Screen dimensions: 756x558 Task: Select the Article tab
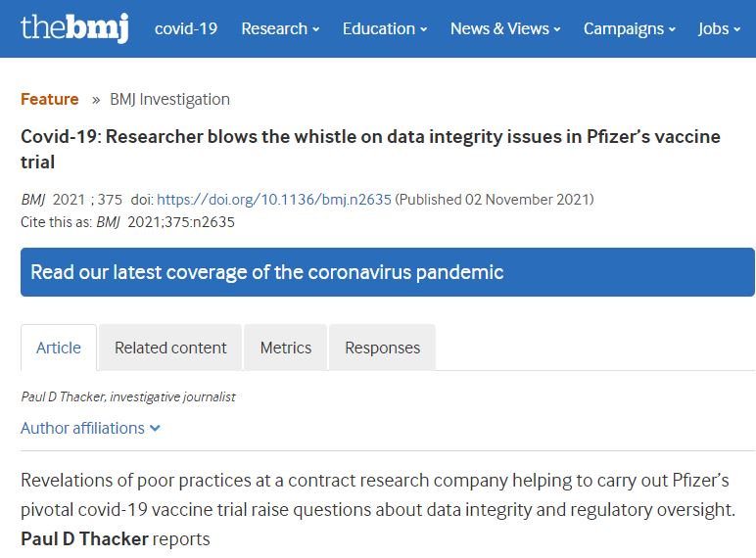point(59,348)
